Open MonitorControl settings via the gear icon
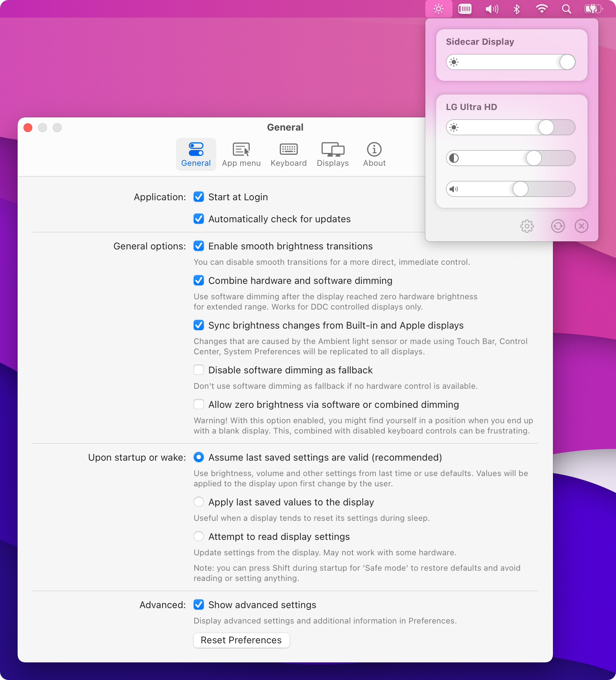The image size is (616, 680). click(x=527, y=226)
